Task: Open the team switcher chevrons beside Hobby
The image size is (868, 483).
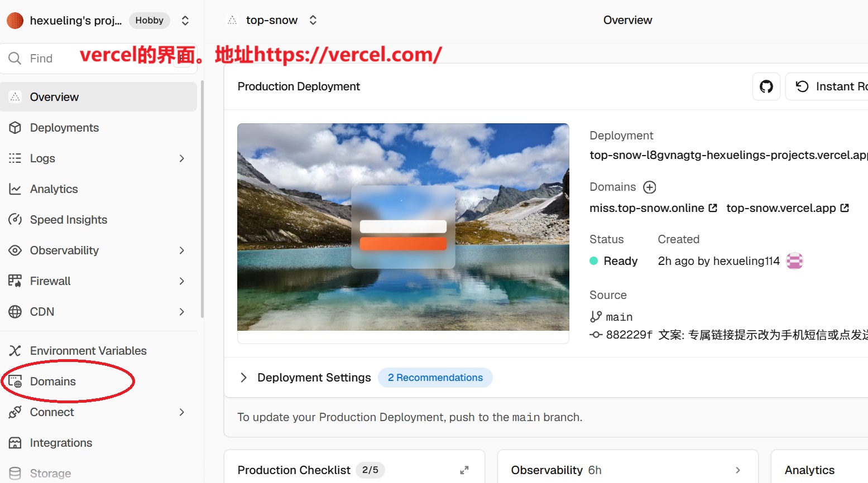Action: pyautogui.click(x=185, y=21)
